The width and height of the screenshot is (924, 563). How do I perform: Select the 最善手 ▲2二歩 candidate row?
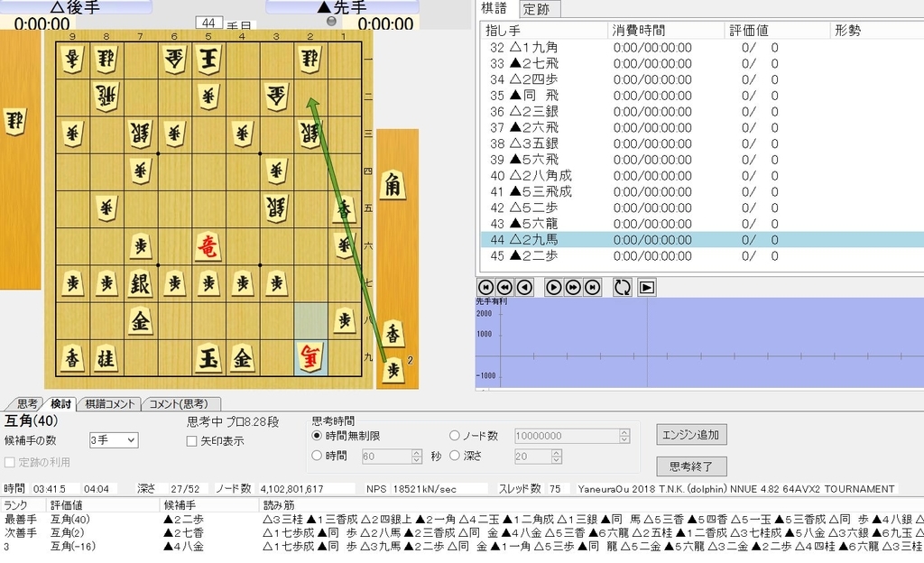point(462,520)
